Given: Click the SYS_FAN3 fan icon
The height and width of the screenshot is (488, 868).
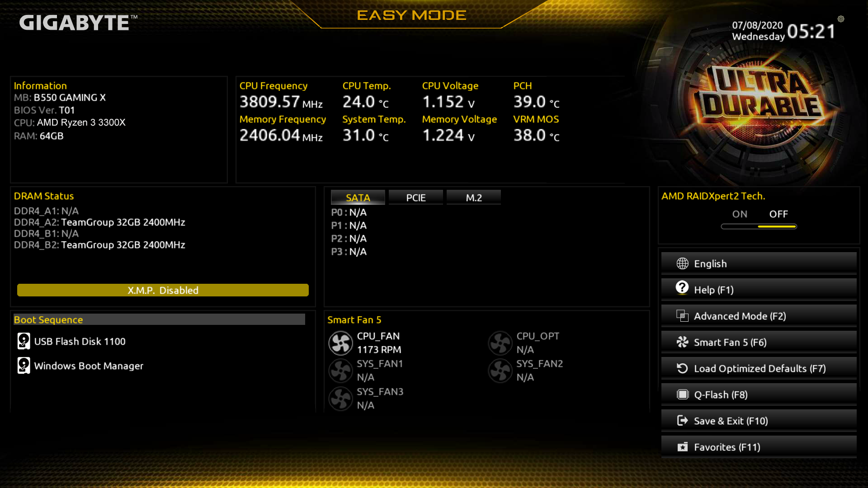Looking at the screenshot, I should pyautogui.click(x=340, y=398).
